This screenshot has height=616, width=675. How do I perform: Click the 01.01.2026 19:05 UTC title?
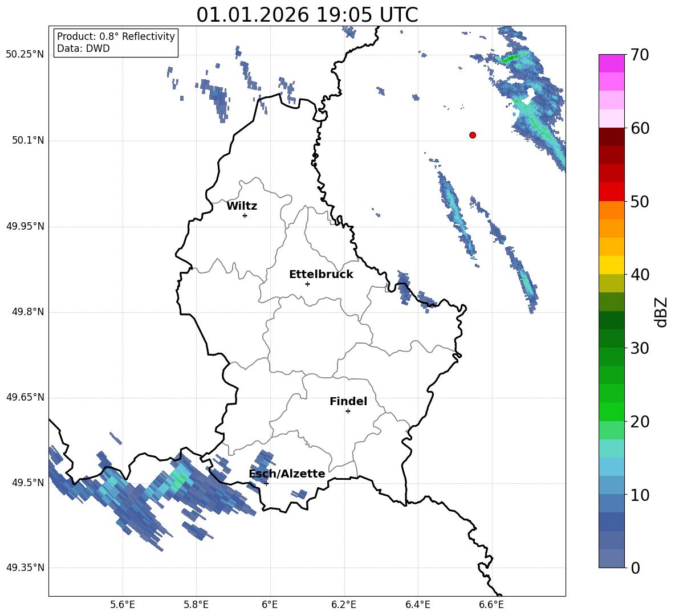pyautogui.click(x=307, y=15)
